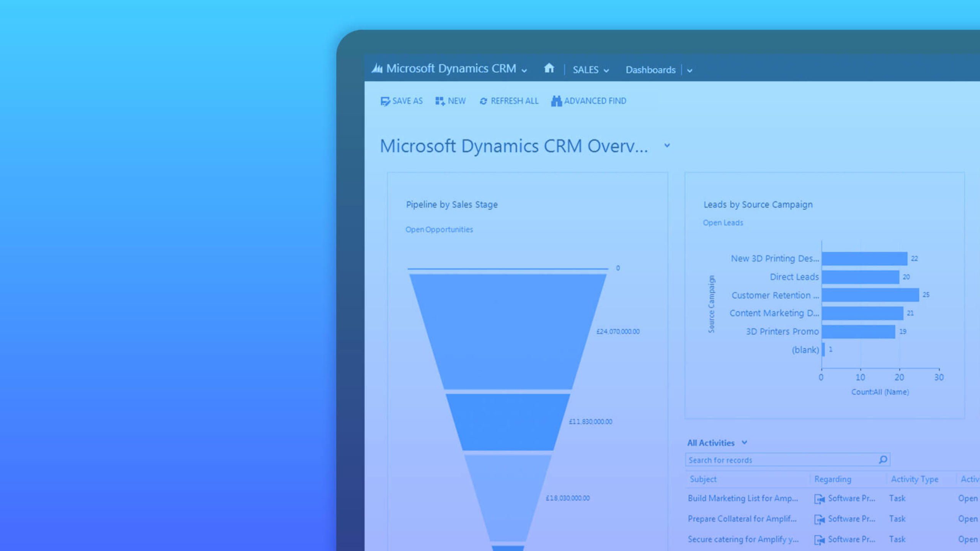Click the Save As icon

pos(385,101)
